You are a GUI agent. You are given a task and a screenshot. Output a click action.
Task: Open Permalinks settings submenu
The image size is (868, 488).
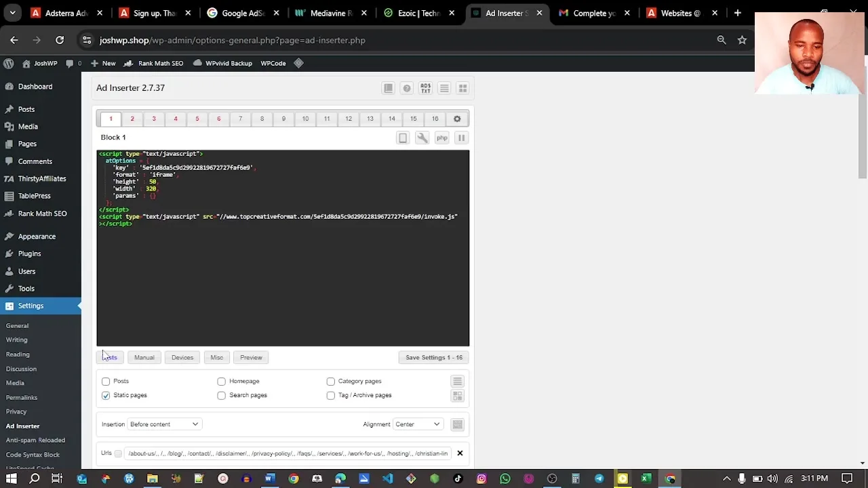point(22,397)
